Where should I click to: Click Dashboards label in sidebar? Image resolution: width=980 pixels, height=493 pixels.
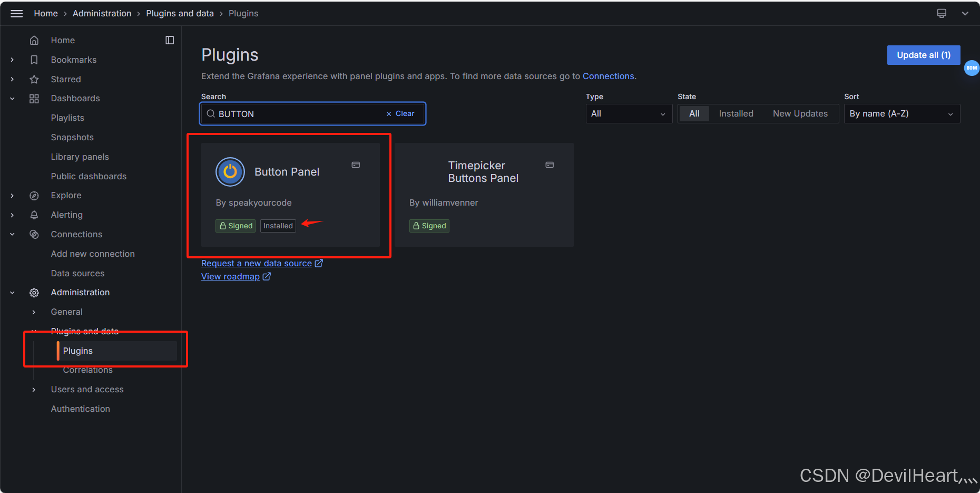click(x=75, y=99)
